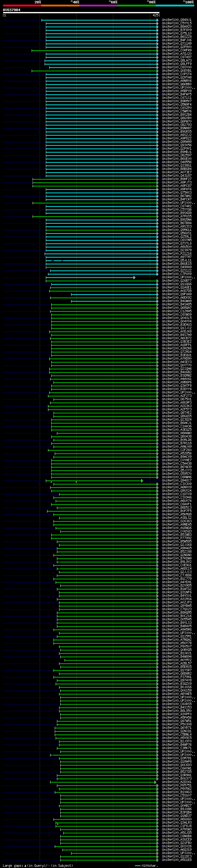Image resolution: width=197 pixels, height=868 pixels.
Task: Click the short cyan alignment bar of UniRef100_B4UWA9
Action: coord(115,301)
